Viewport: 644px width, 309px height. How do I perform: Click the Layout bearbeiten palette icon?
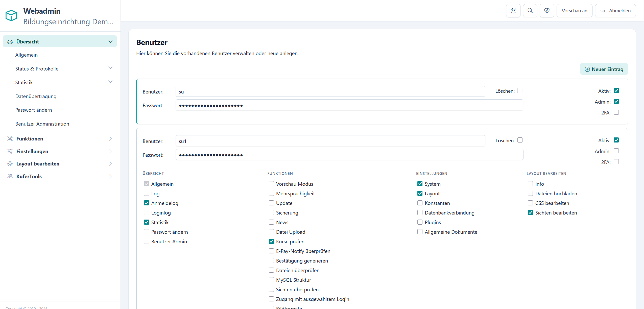[x=10, y=164]
